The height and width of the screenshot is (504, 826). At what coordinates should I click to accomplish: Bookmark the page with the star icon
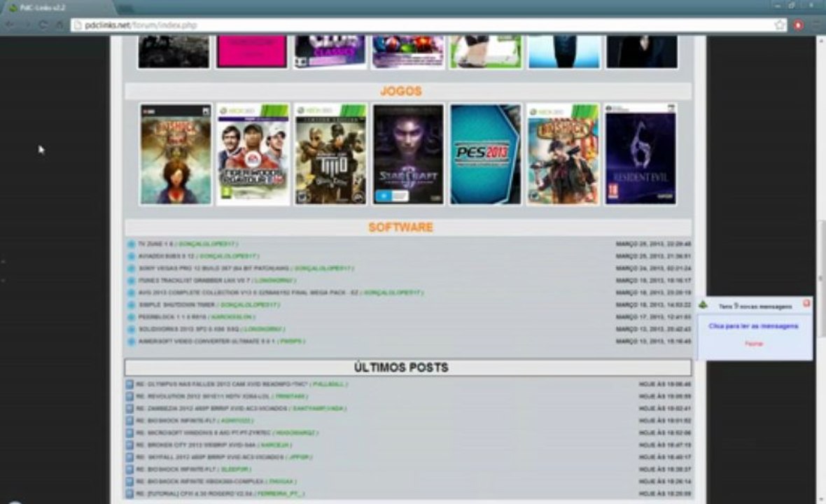[x=779, y=24]
